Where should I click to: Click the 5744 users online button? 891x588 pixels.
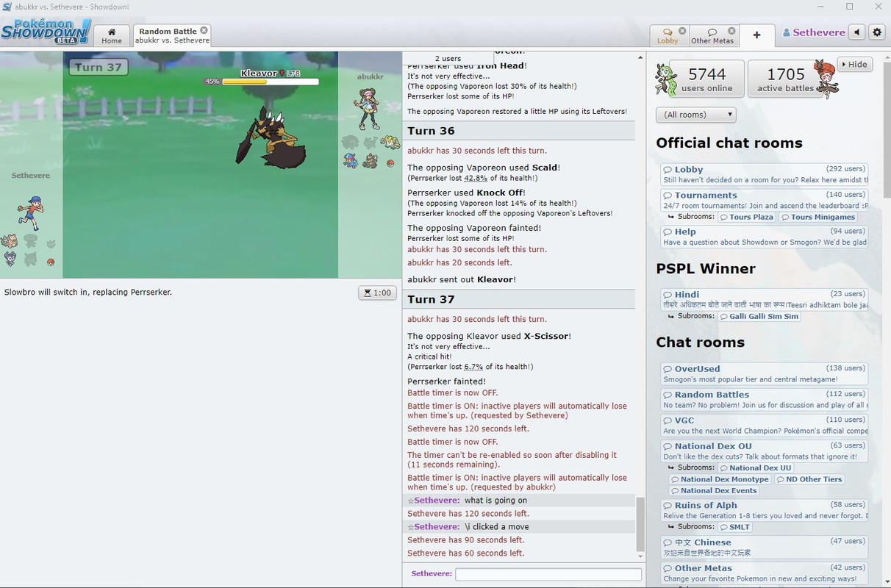tap(706, 79)
